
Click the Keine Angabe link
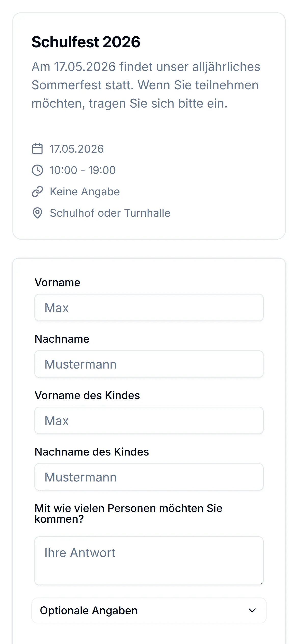85,192
